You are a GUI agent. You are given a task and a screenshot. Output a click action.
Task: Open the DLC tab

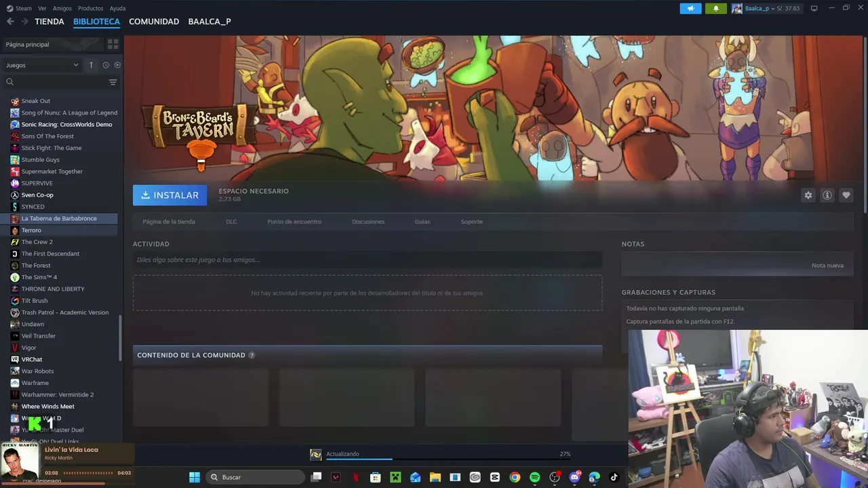click(x=231, y=222)
